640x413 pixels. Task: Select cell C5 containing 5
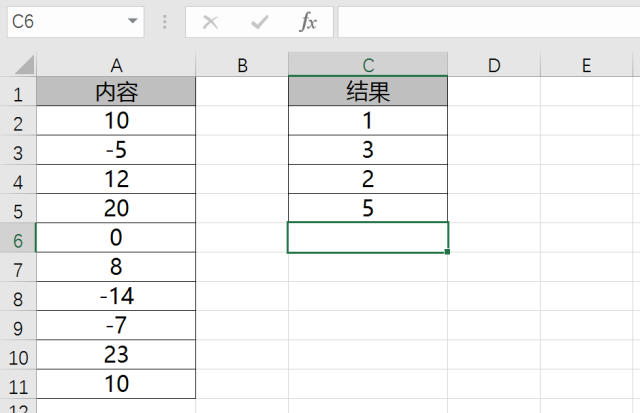tap(368, 208)
